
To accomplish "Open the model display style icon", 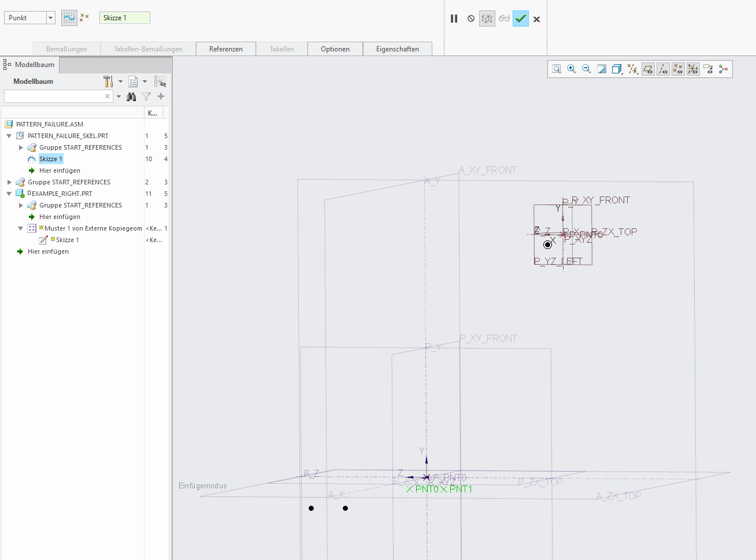I will tap(617, 69).
